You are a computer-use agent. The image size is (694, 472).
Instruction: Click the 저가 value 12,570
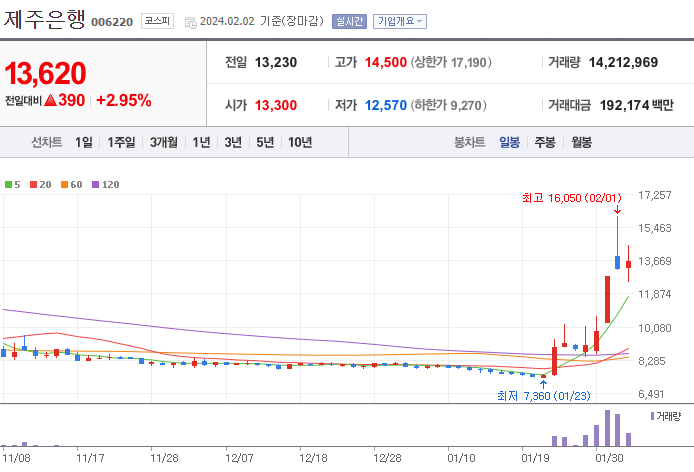point(386,105)
